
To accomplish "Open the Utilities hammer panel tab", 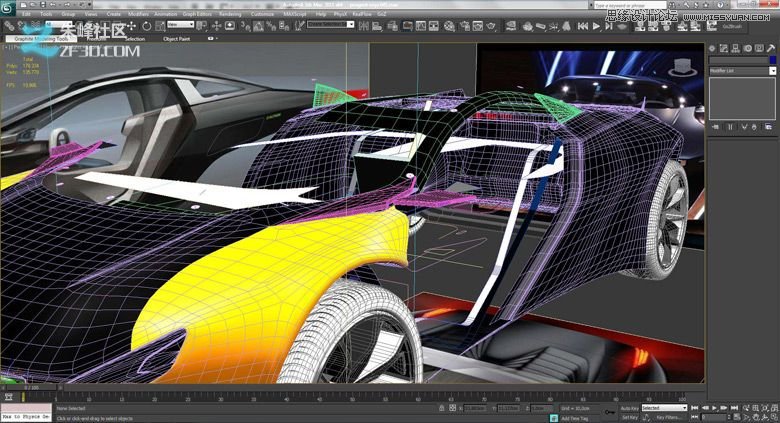I will [x=771, y=48].
